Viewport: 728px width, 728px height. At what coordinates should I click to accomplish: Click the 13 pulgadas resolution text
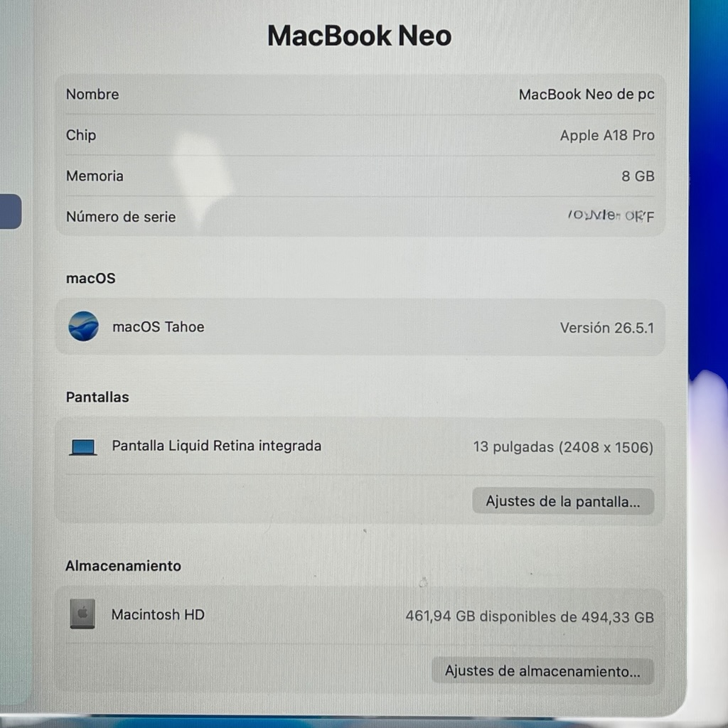pos(563,447)
